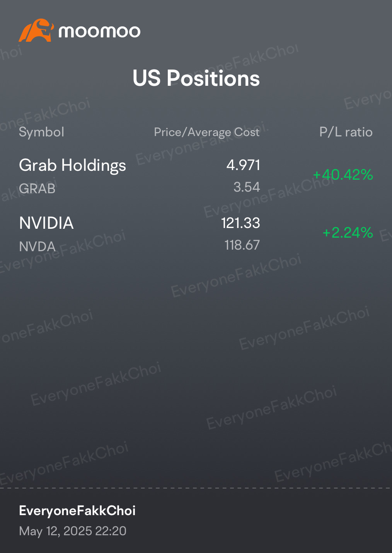This screenshot has width=392, height=553.
Task: Click the May 12, 2025 22:20 timestamp
Action: pos(73,531)
